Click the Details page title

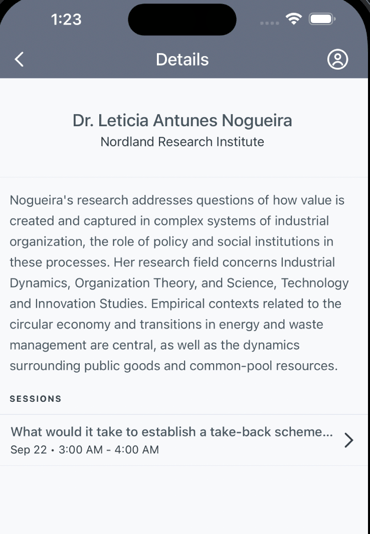[x=182, y=60]
